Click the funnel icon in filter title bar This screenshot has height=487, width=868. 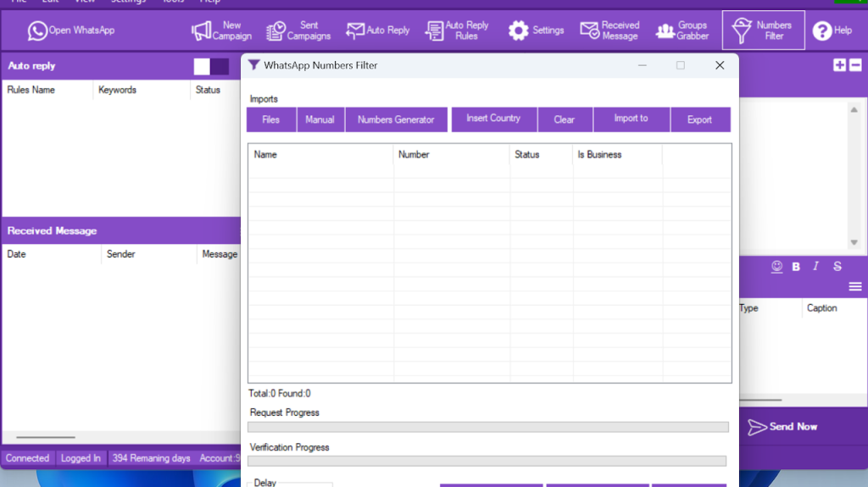(253, 65)
